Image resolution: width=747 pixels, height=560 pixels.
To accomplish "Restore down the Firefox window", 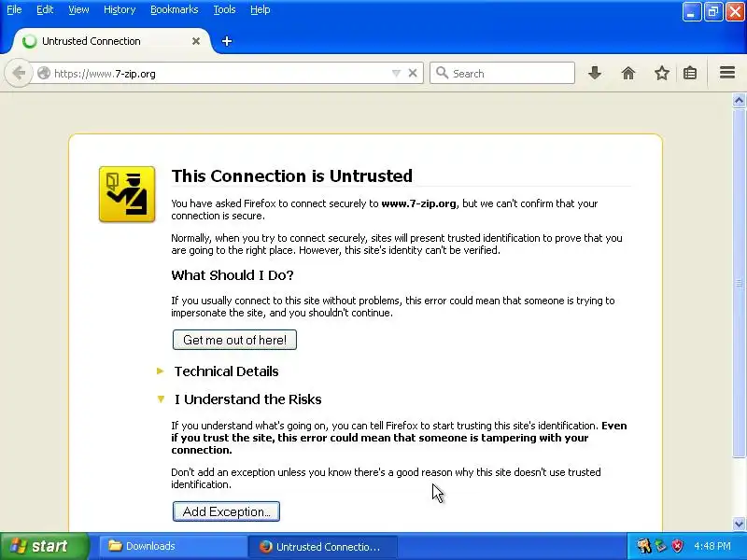I will [x=712, y=12].
